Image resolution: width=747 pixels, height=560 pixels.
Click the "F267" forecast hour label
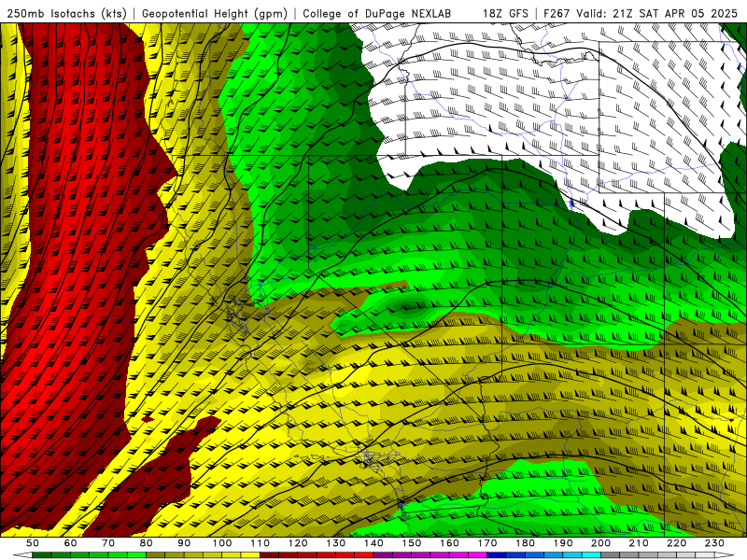pos(557,13)
